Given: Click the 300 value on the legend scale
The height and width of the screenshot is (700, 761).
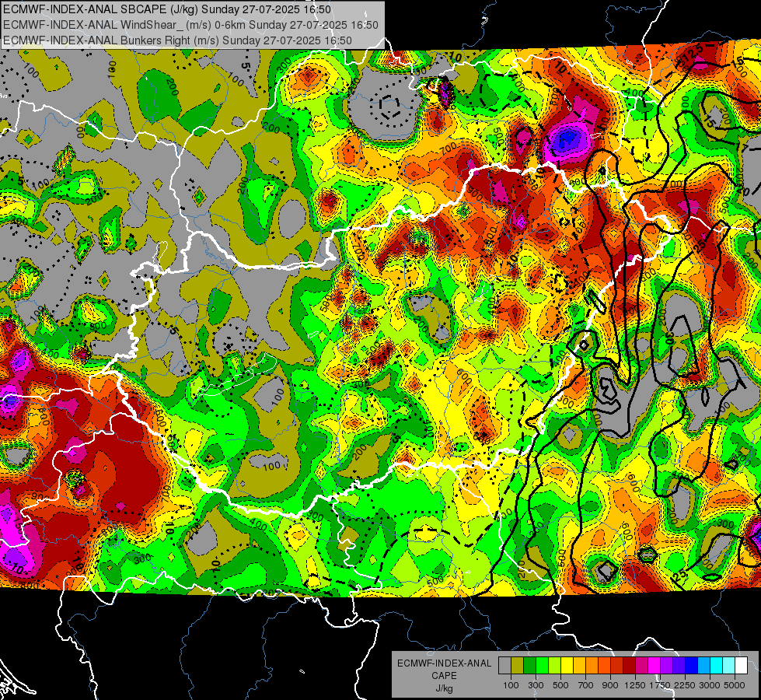Looking at the screenshot, I should [536, 685].
